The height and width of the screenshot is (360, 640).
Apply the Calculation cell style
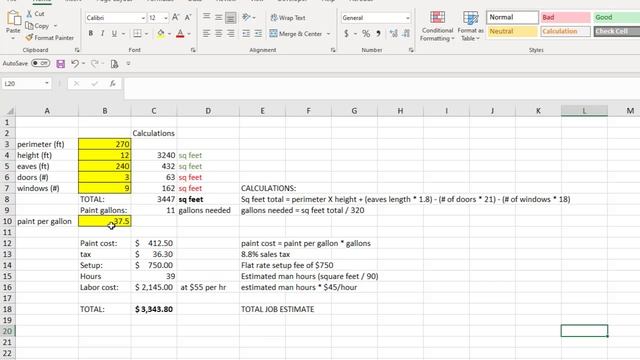coord(565,31)
